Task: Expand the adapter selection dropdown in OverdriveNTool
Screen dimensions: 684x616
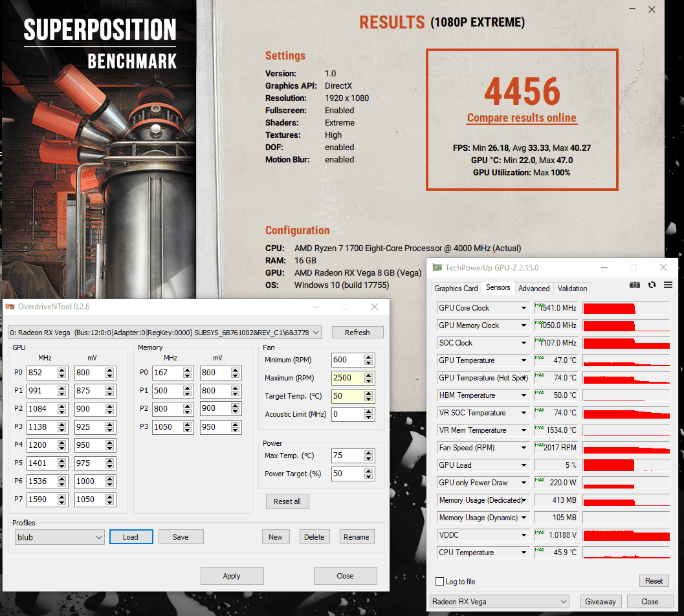Action: pyautogui.click(x=165, y=333)
